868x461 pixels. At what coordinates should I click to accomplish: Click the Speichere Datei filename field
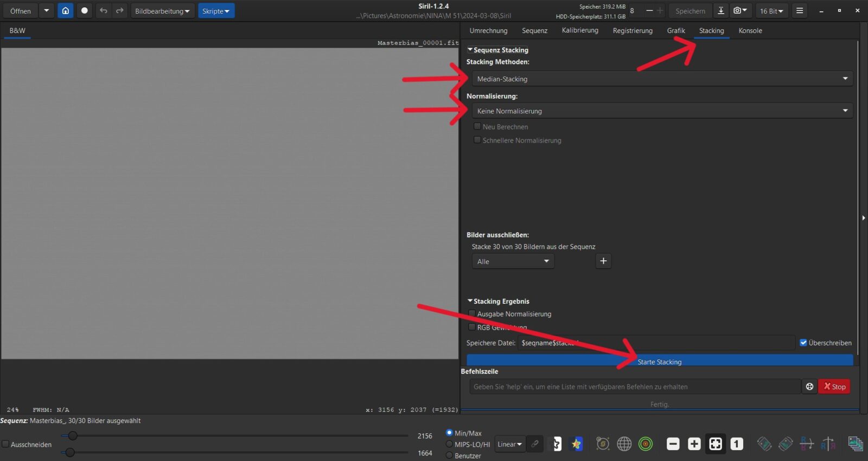click(656, 343)
